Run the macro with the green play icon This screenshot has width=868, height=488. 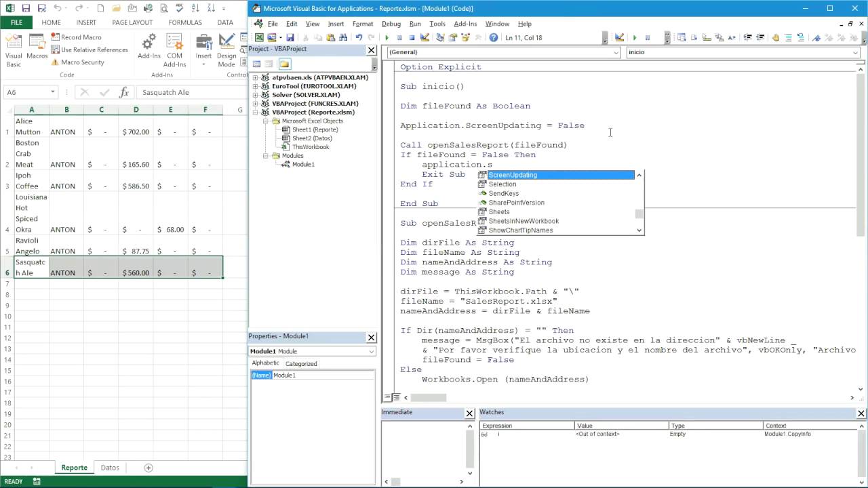(387, 37)
